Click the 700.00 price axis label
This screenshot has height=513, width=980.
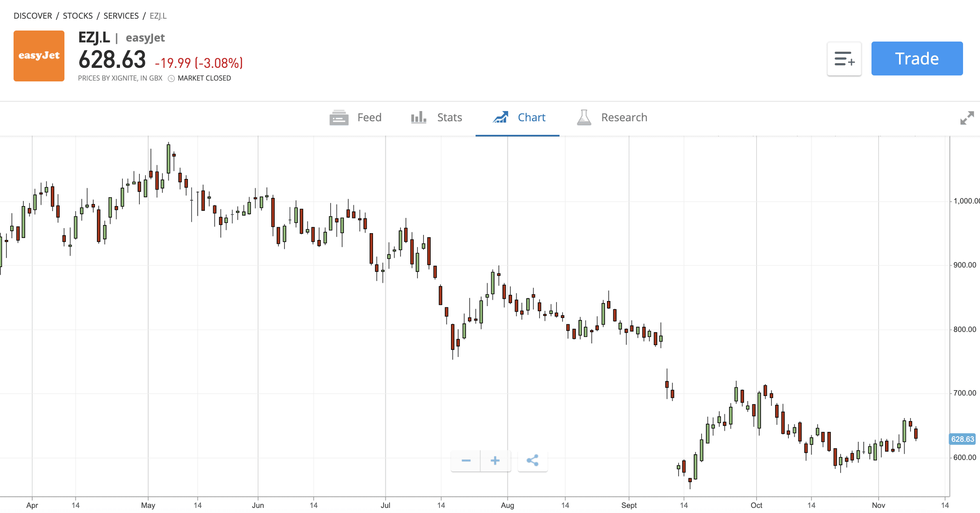tap(965, 393)
